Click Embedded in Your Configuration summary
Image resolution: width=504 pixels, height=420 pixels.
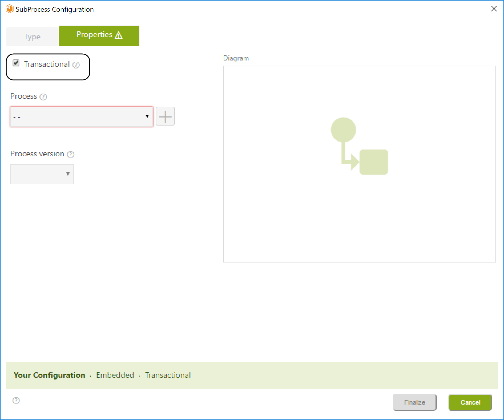pos(115,375)
